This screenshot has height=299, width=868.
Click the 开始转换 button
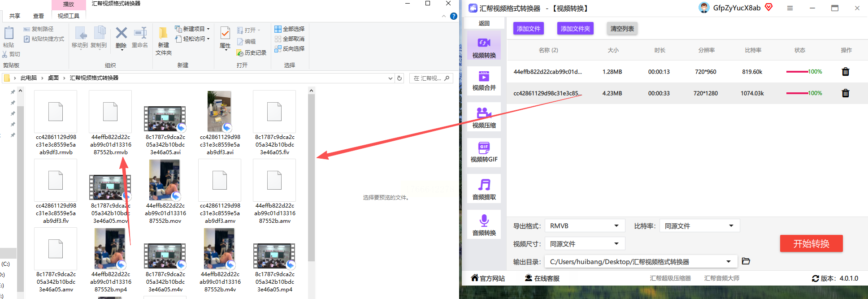tap(811, 243)
